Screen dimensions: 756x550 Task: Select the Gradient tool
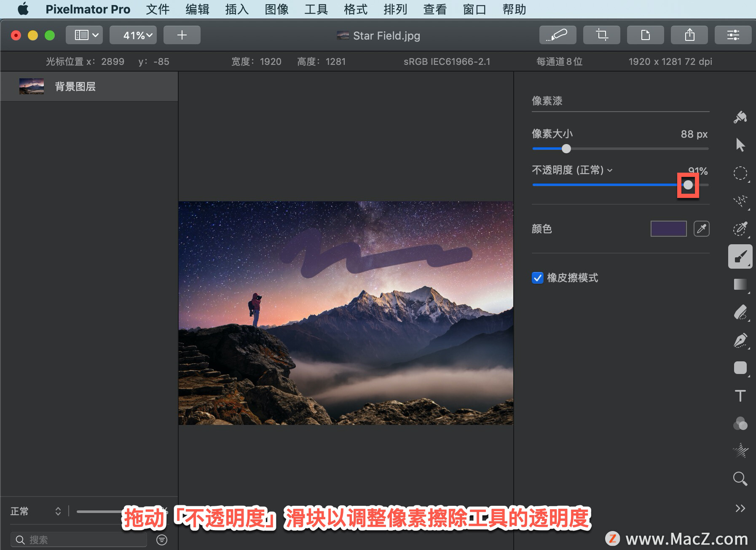[740, 284]
